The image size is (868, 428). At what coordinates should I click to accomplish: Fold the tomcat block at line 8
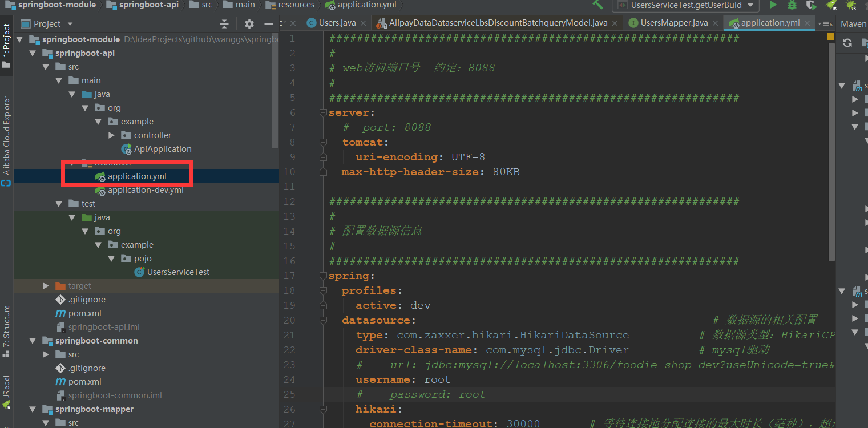point(323,142)
